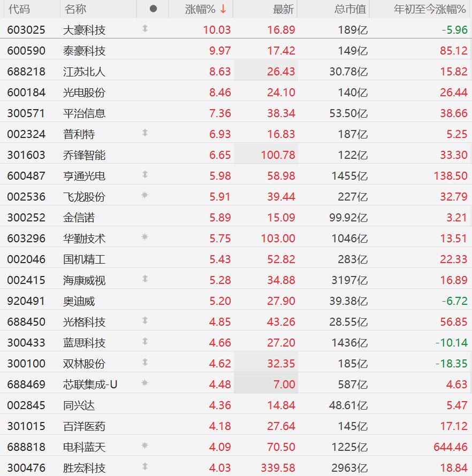Click the starburst icon beside 飞龙股份

coord(144,196)
